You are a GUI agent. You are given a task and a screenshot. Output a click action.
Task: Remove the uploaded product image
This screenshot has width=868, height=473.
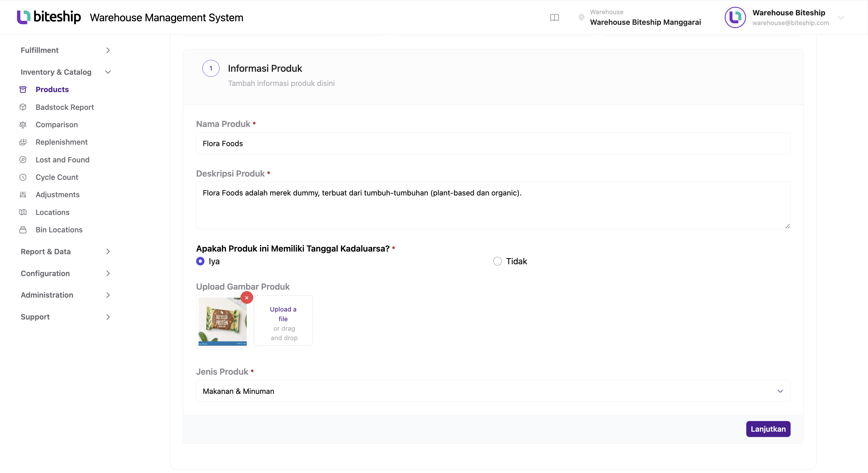247,298
